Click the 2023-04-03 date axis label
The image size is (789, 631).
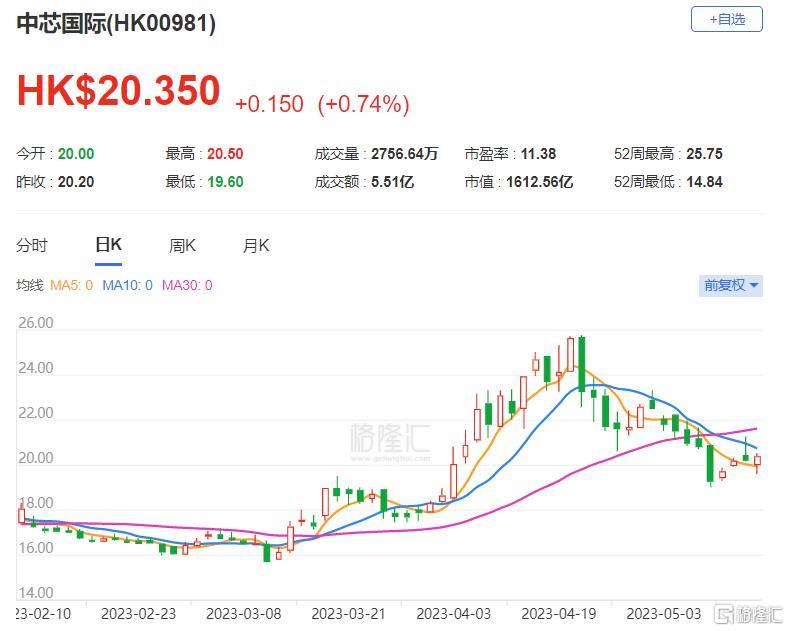(x=453, y=614)
